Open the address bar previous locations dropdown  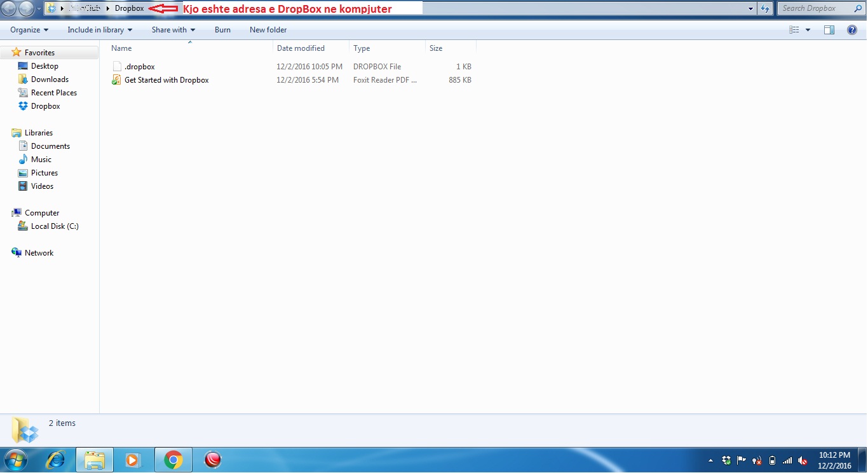[x=751, y=8]
